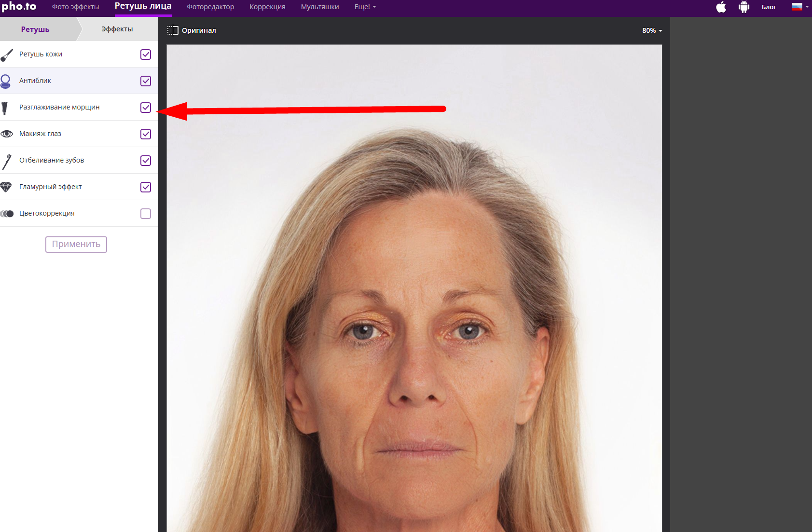Switch to the Эффекты tab

pos(117,29)
